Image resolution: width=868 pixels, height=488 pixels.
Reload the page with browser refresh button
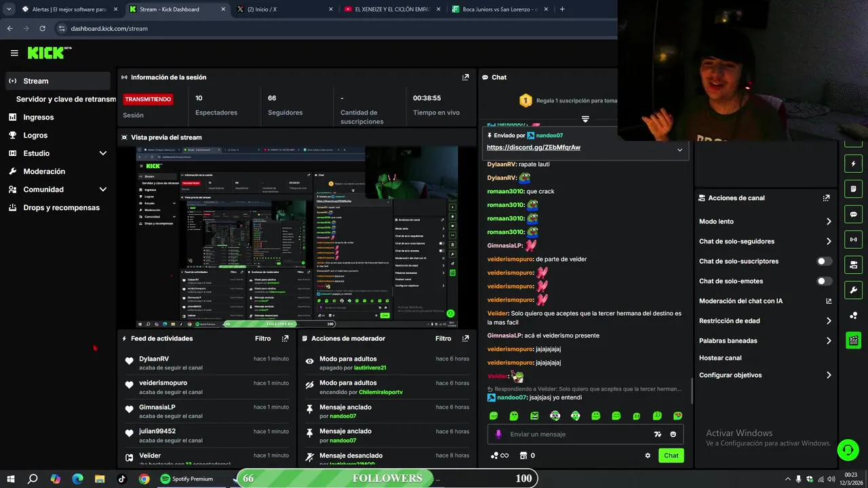42,28
